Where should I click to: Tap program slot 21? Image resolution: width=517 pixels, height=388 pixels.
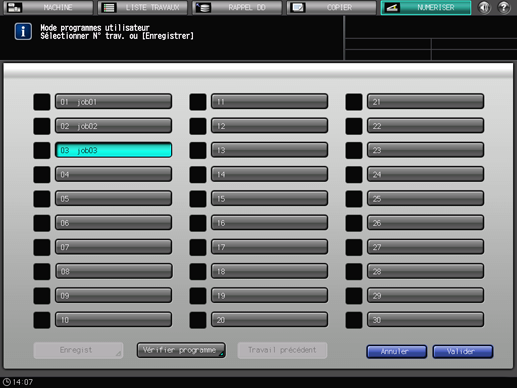pyautogui.click(x=425, y=102)
